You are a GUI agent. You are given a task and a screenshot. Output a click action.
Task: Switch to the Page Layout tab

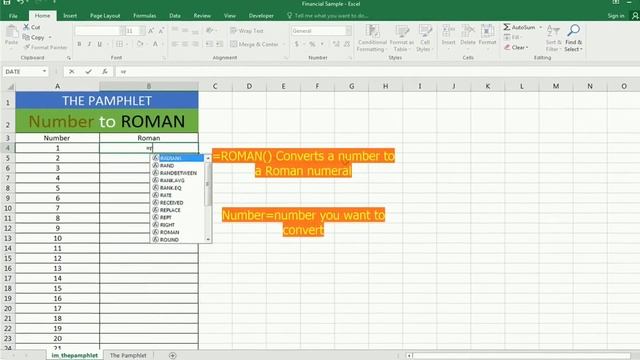(x=105, y=16)
